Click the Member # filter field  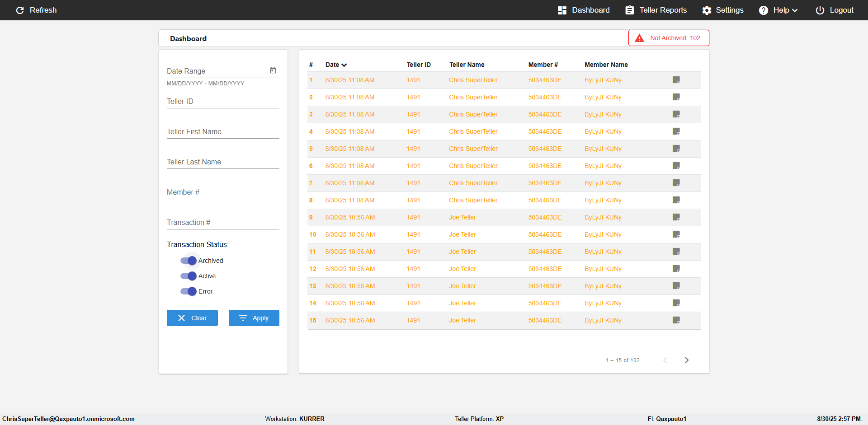[x=223, y=192]
